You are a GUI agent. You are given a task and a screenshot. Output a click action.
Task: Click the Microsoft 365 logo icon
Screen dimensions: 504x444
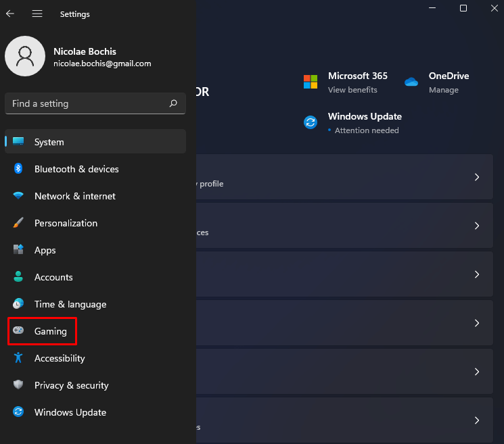[311, 82]
